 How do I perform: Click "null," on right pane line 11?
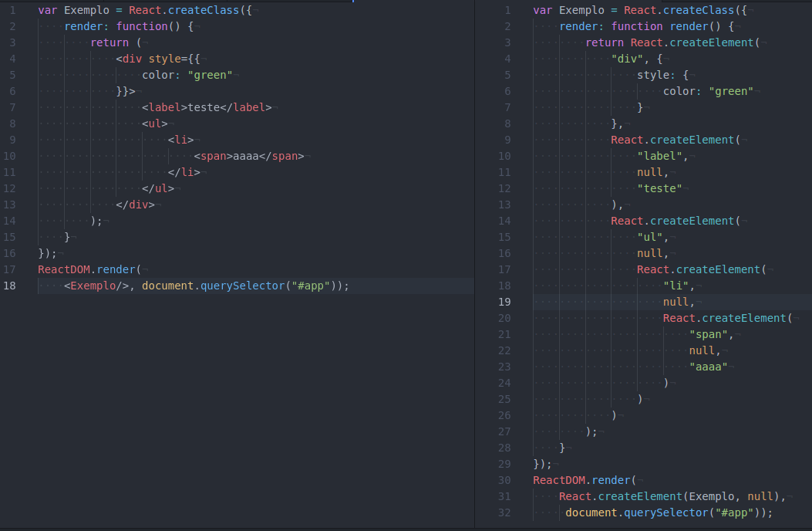(653, 172)
